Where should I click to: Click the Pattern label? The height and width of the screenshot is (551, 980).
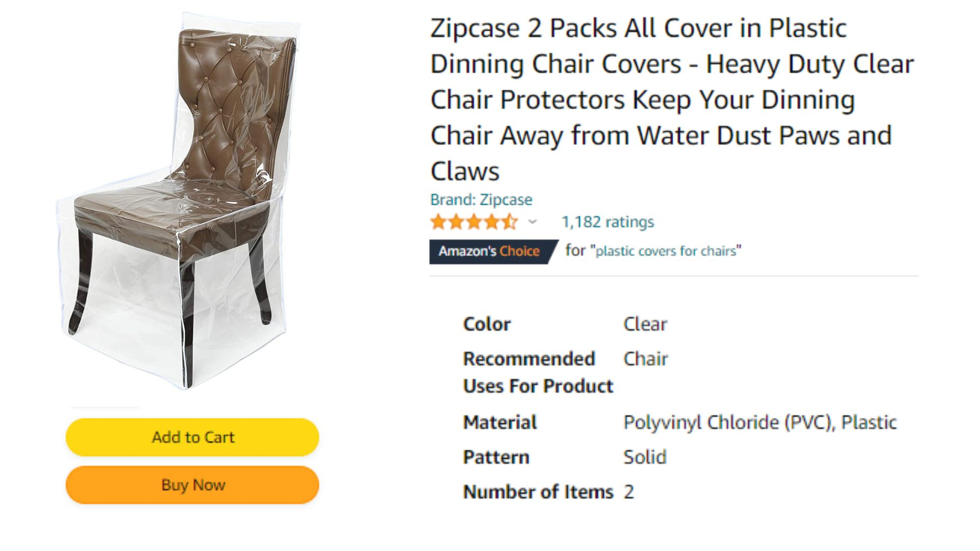tap(496, 457)
